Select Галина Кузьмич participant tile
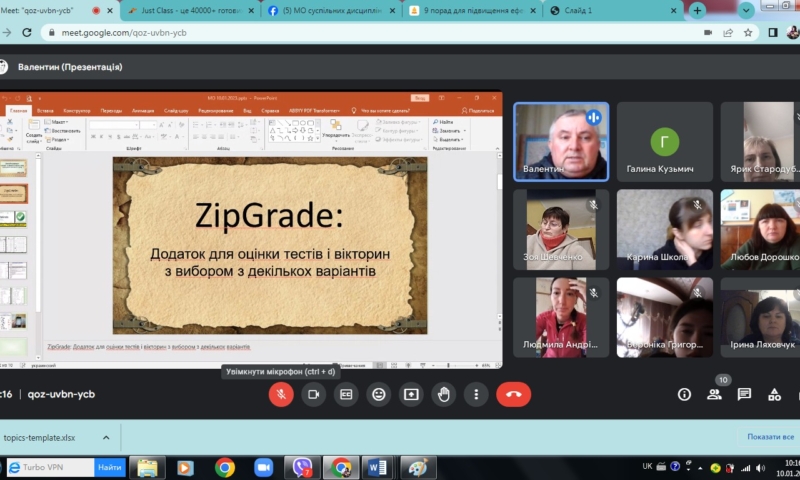The width and height of the screenshot is (800, 480). (664, 142)
